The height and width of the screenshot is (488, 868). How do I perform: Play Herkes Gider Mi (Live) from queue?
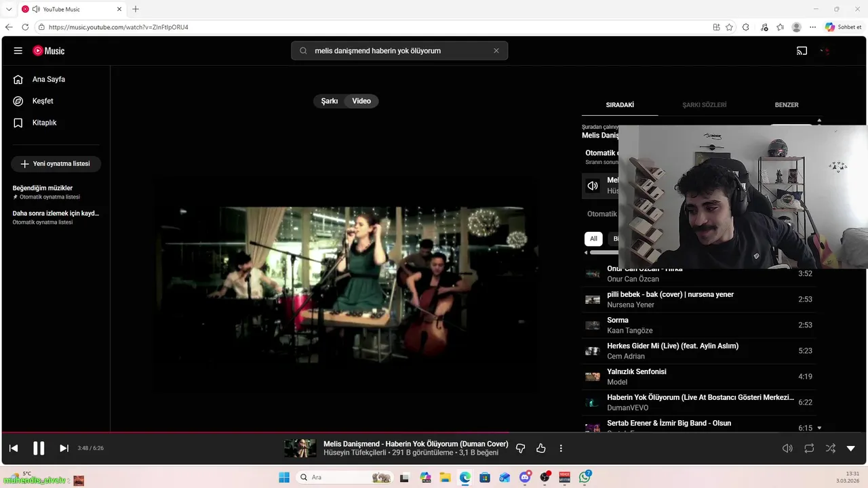pyautogui.click(x=698, y=351)
